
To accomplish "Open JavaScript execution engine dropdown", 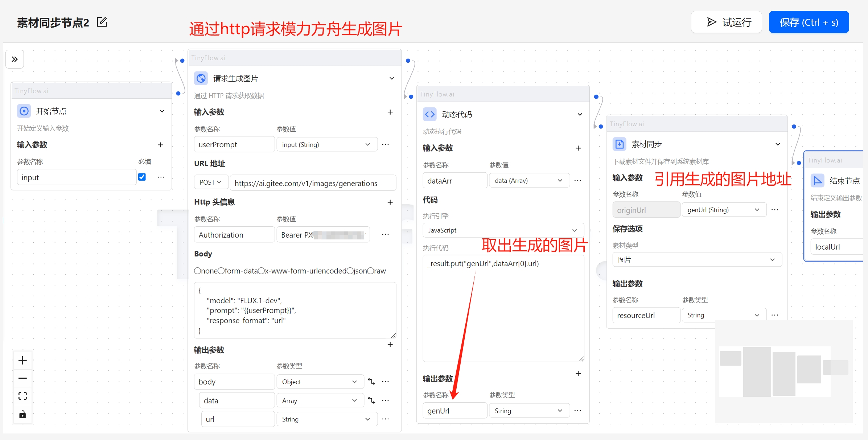I will [x=503, y=230].
